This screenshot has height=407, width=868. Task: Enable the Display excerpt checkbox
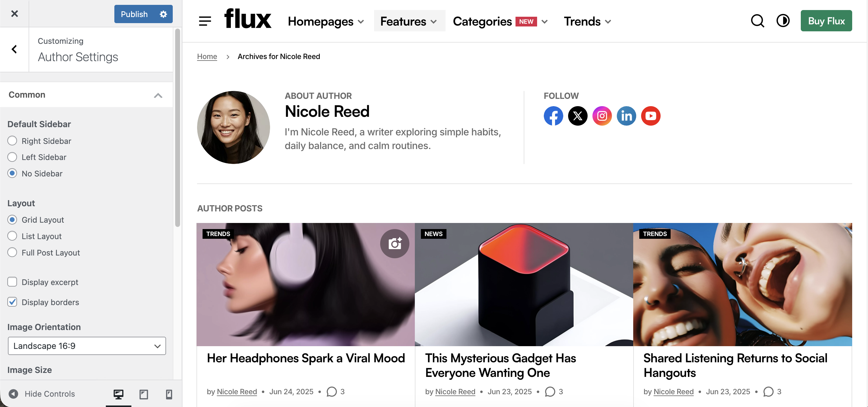tap(12, 282)
